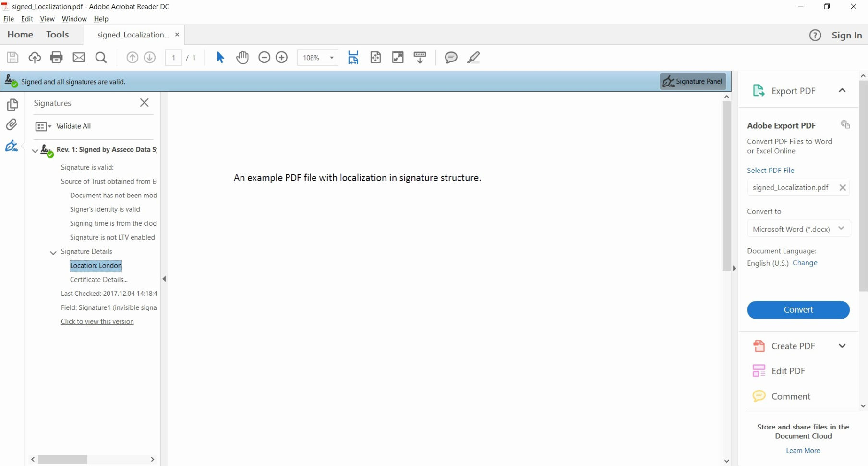This screenshot has width=868, height=466.
Task: Collapse Rev. 1 signature tree entry
Action: coord(34,150)
